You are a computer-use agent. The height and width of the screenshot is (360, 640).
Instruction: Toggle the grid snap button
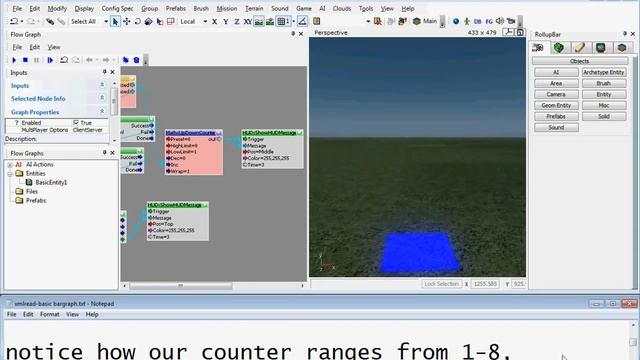pyautogui.click(x=282, y=21)
